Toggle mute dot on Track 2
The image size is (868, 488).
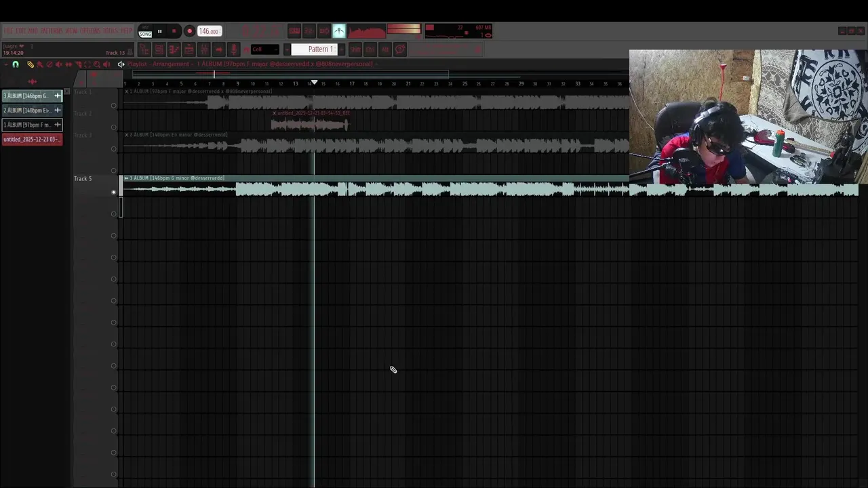tap(114, 127)
